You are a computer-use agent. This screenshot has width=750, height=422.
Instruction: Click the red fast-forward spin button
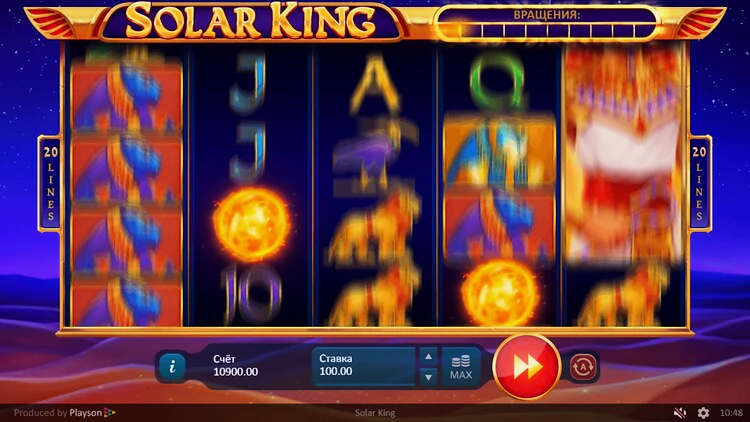527,367
